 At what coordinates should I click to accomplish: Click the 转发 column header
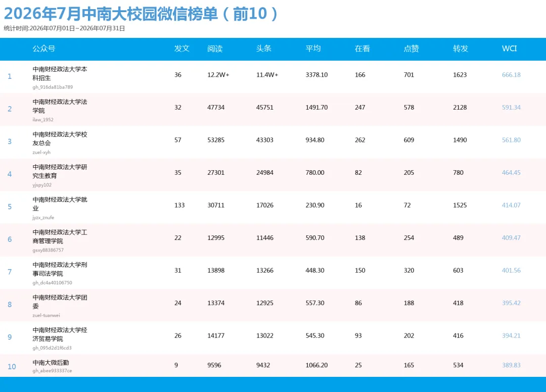tap(461, 48)
